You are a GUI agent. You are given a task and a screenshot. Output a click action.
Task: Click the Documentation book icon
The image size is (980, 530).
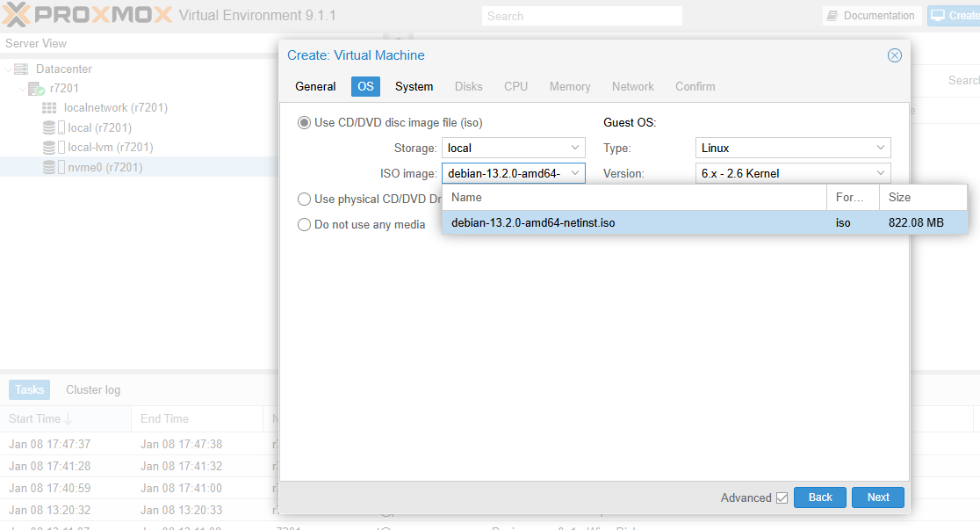coord(832,16)
